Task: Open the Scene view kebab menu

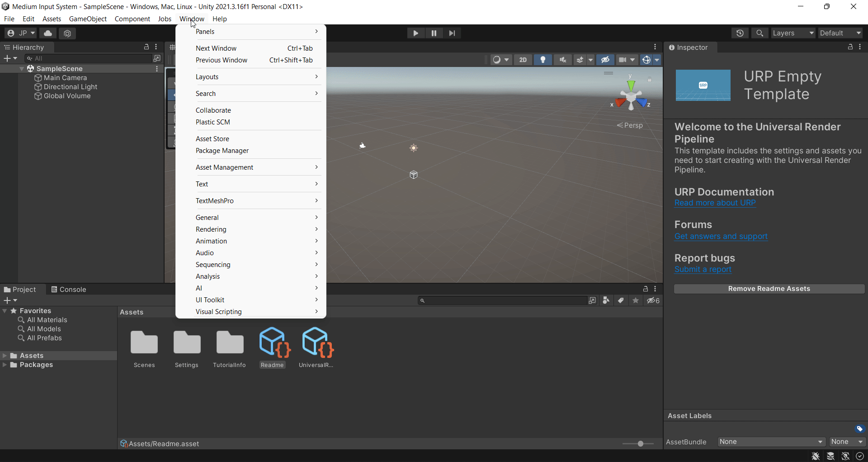Action: 655,47
